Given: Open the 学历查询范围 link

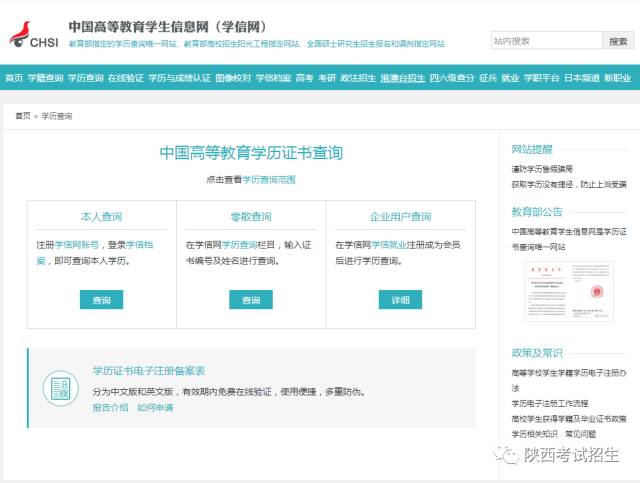Looking at the screenshot, I should [x=269, y=180].
